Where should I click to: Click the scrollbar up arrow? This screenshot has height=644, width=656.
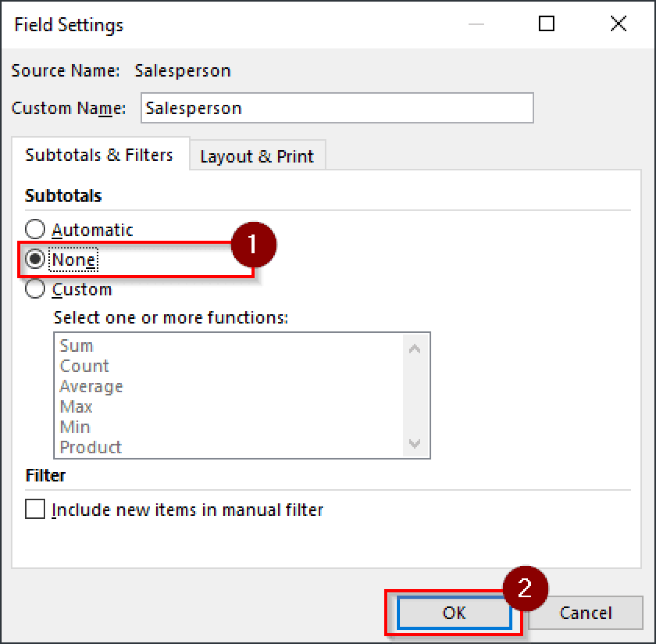pos(414,348)
